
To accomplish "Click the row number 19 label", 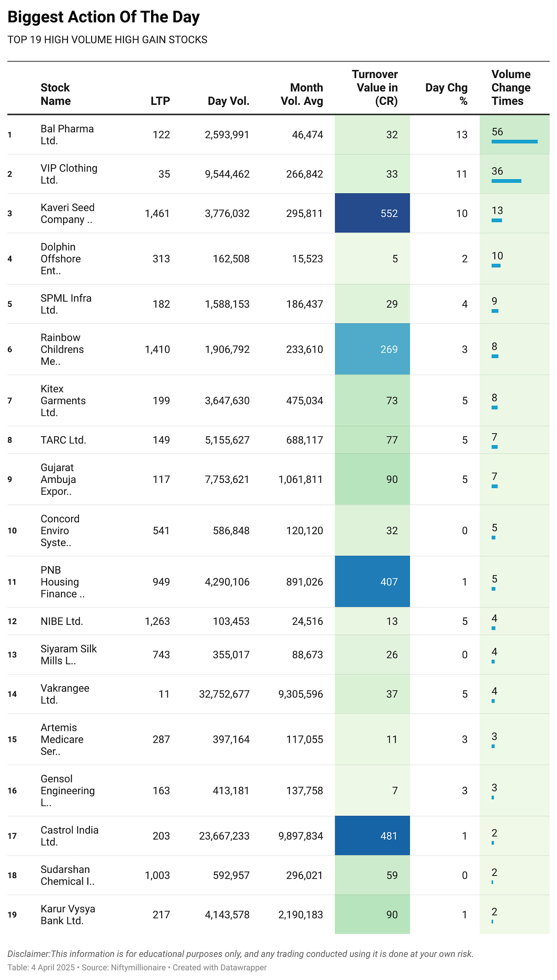I will [x=12, y=915].
